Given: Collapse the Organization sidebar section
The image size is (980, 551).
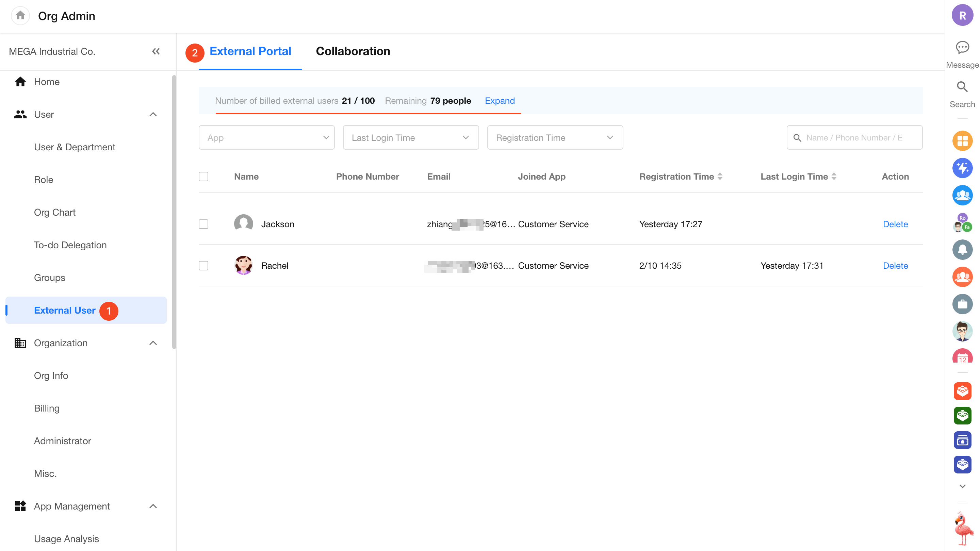Looking at the screenshot, I should pyautogui.click(x=153, y=343).
